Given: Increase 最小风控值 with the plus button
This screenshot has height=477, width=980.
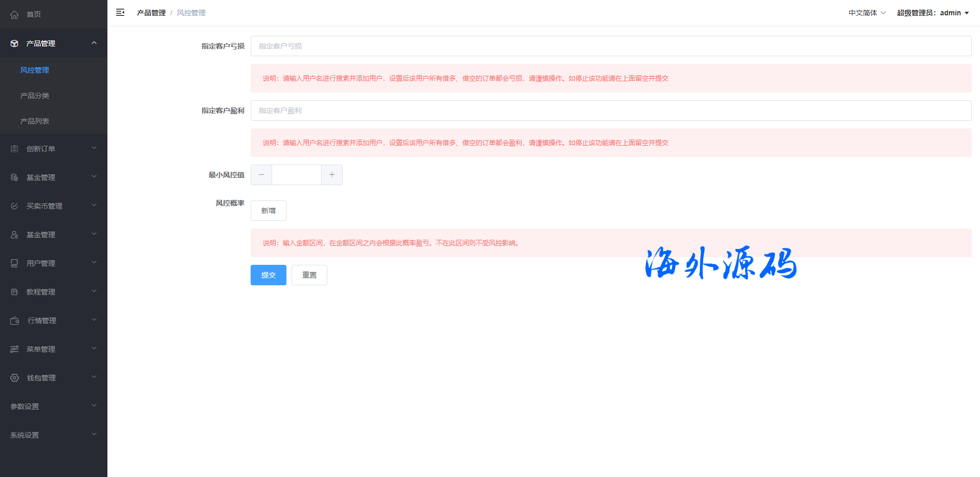Looking at the screenshot, I should 332,175.
